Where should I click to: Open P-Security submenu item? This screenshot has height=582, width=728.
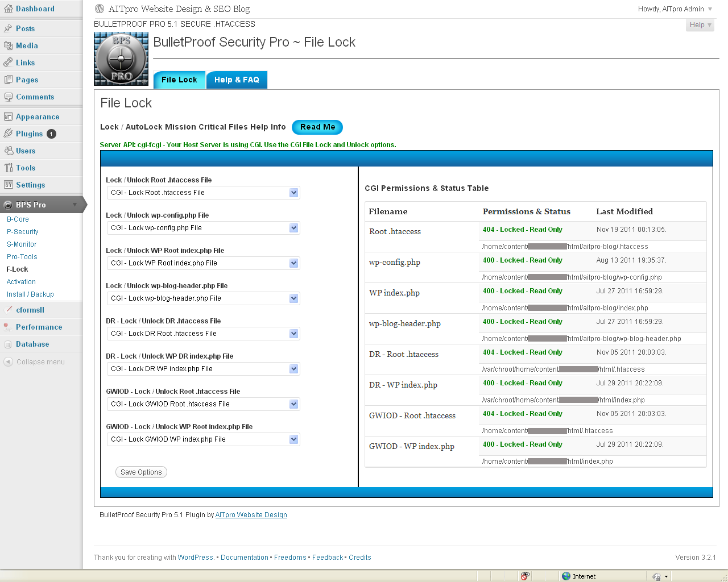(x=22, y=232)
